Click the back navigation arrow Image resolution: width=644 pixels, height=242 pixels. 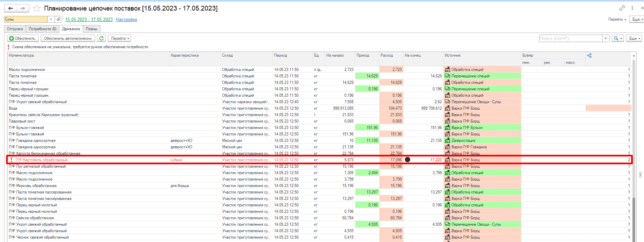point(11,8)
